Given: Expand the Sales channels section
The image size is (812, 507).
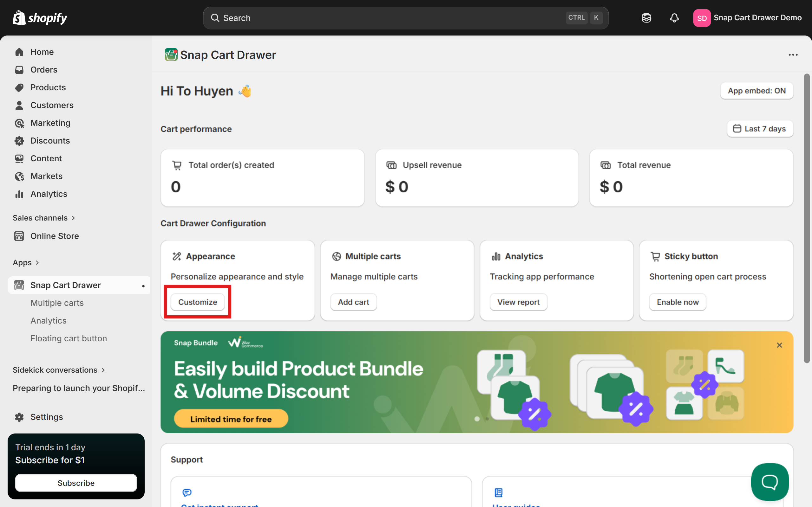Looking at the screenshot, I should 44,218.
